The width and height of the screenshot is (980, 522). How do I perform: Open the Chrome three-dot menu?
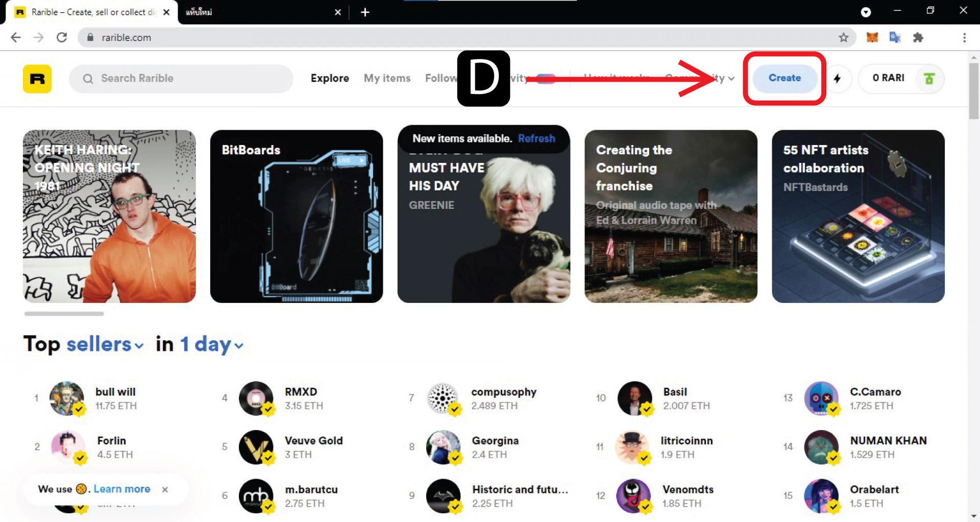click(x=964, y=37)
